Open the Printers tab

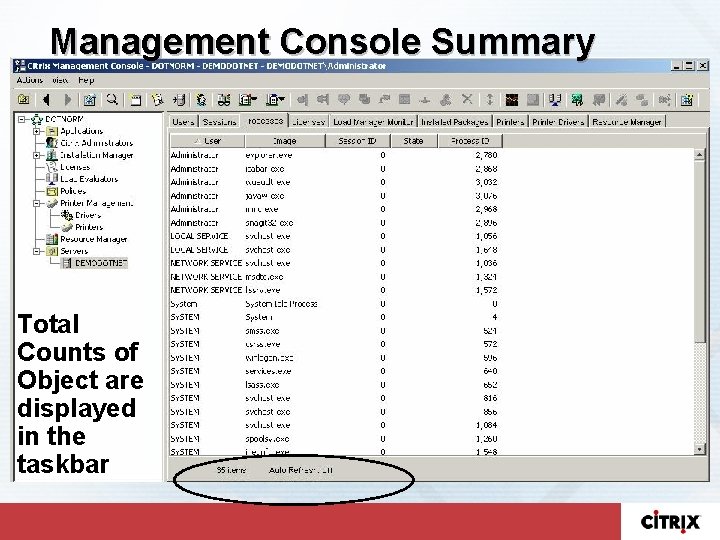[510, 122]
